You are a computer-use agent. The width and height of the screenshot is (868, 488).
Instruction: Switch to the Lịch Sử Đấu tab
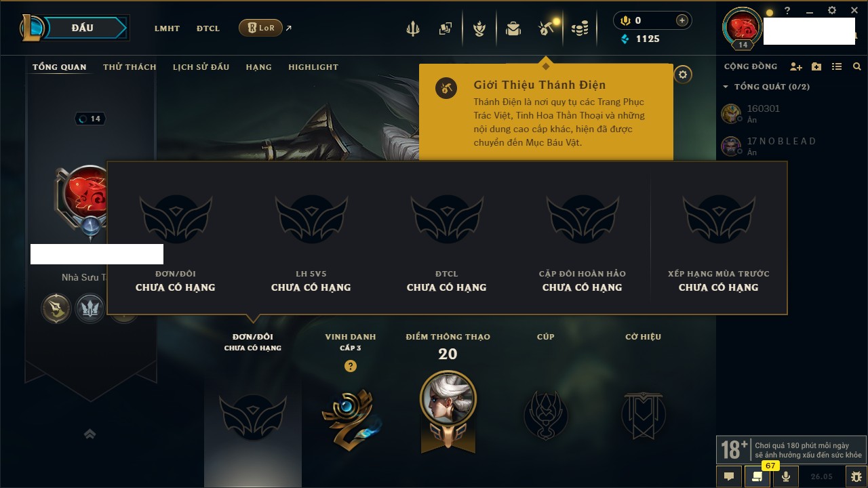tap(201, 67)
